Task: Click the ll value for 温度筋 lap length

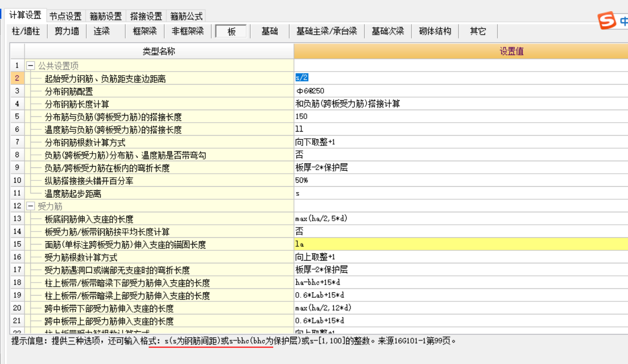Action: pyautogui.click(x=461, y=129)
